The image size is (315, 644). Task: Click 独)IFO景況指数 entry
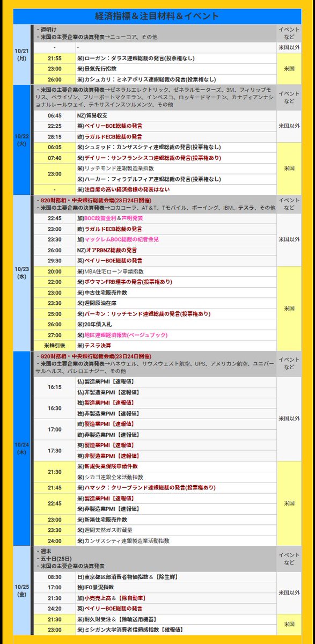pos(176,587)
